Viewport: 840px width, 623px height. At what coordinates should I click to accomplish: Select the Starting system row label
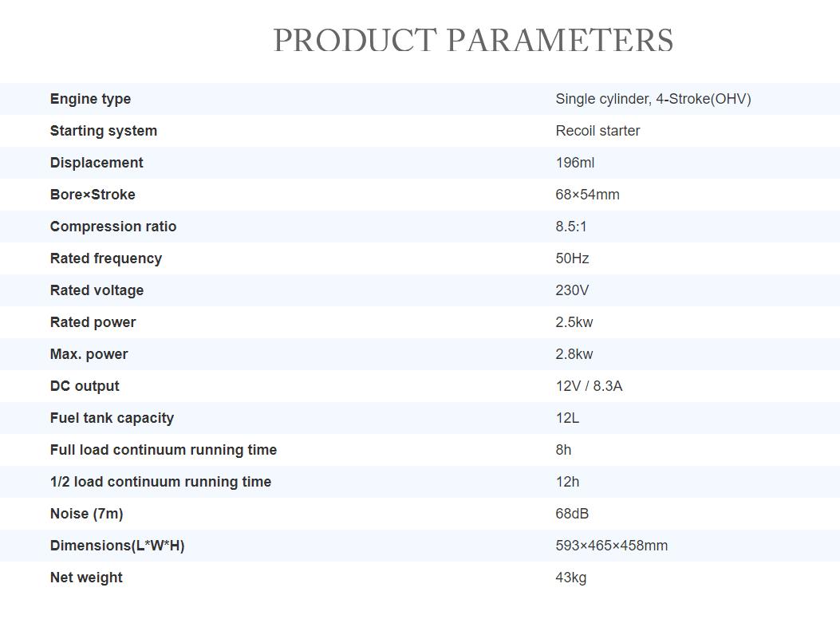click(104, 131)
